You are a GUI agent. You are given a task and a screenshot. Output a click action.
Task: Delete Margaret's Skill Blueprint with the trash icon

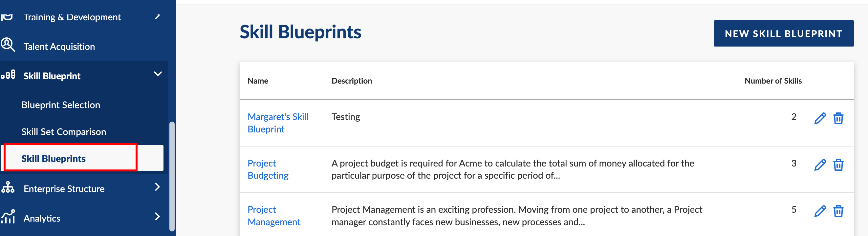pos(838,118)
